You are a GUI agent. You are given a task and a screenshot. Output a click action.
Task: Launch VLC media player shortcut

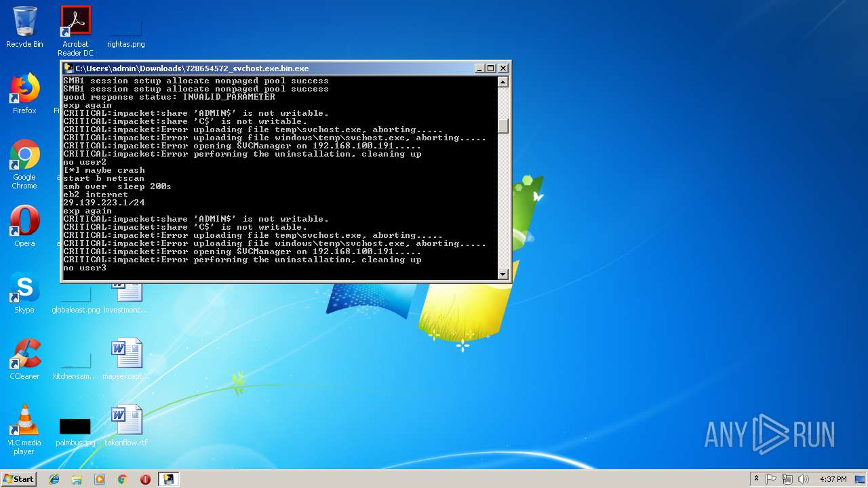(x=24, y=430)
